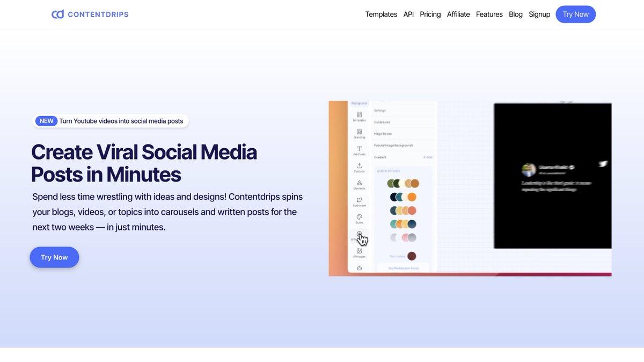Open Settings in the demo panel
This screenshot has height=362, width=644.
click(x=404, y=111)
